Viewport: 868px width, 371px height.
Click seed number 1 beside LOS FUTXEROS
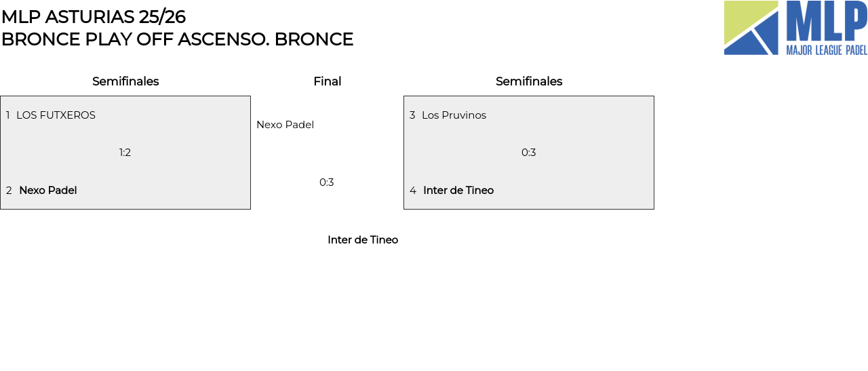[8, 115]
